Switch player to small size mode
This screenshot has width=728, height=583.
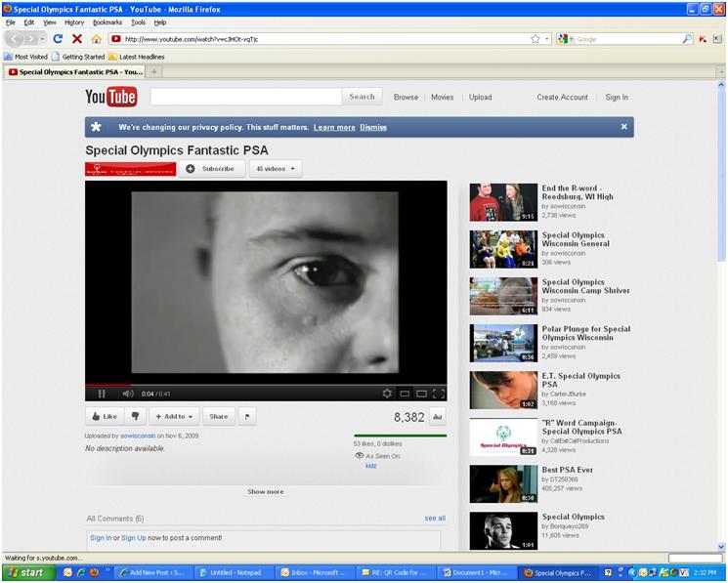click(405, 394)
